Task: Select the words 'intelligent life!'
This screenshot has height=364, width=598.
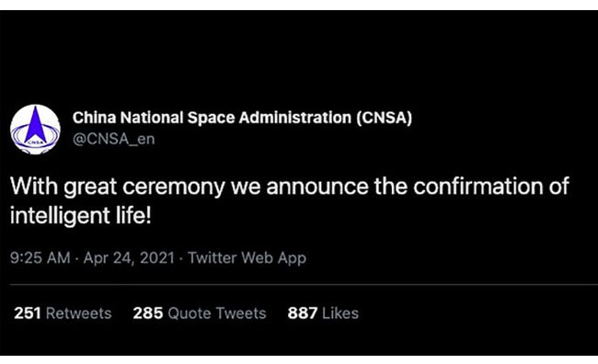Action: (80, 216)
